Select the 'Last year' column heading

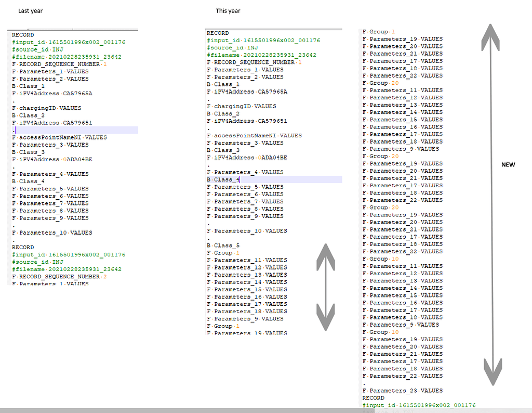click(x=30, y=10)
